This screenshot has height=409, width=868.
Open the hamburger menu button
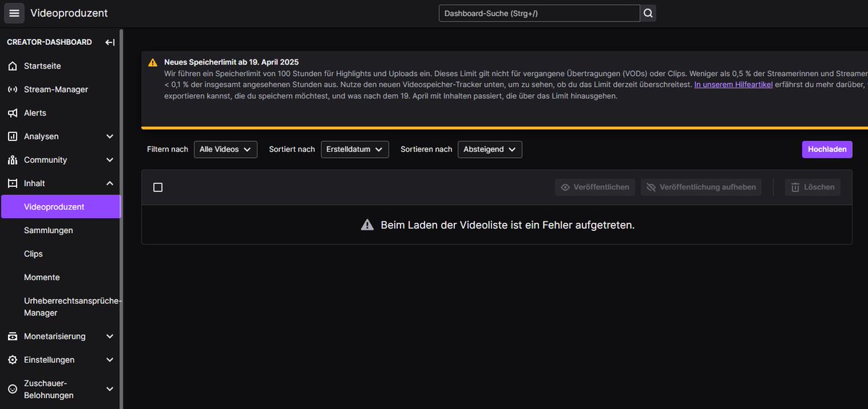click(14, 13)
